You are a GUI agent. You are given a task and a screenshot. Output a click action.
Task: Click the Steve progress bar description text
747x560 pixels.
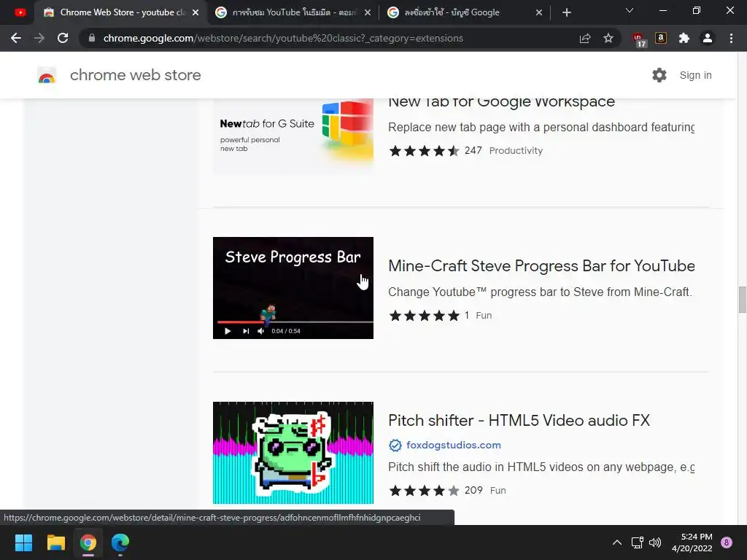tap(541, 292)
